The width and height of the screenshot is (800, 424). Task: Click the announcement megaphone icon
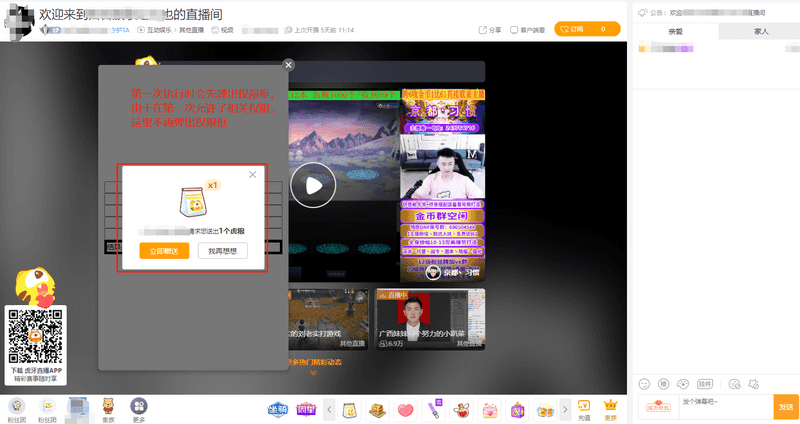pos(642,12)
